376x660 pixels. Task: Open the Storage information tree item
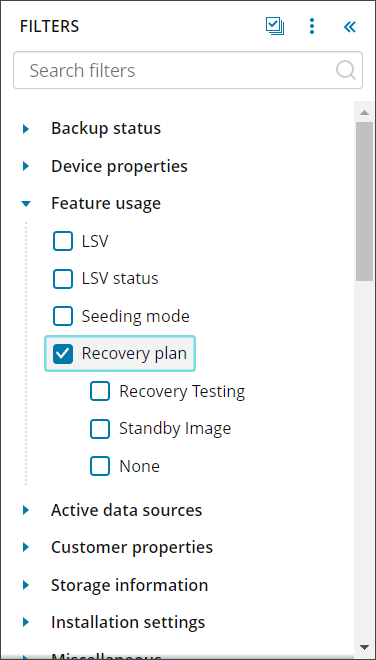click(26, 585)
